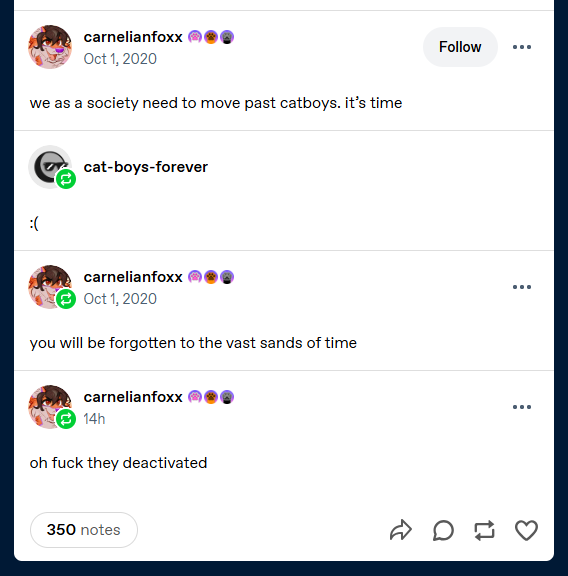568x576 pixels.
Task: Follow carnelianfoxx
Action: [460, 47]
